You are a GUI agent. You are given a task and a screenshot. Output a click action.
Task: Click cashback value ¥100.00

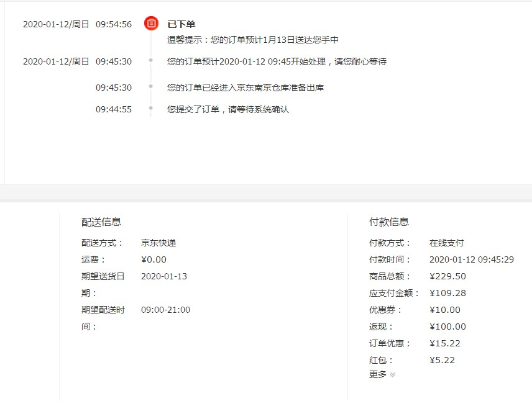(x=447, y=327)
